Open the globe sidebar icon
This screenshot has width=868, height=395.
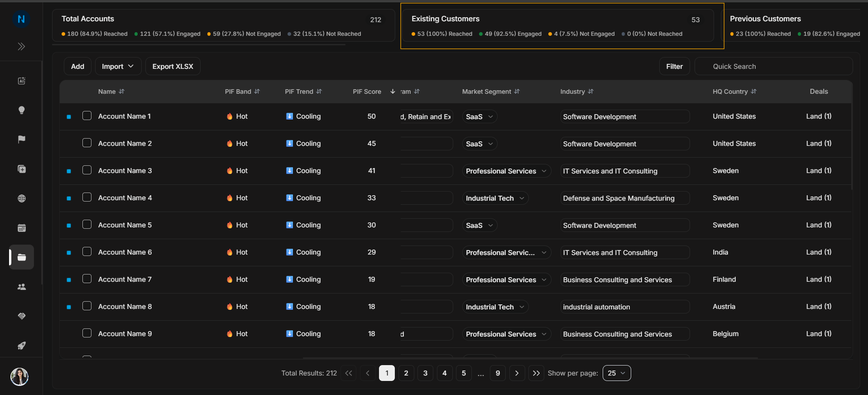click(21, 198)
